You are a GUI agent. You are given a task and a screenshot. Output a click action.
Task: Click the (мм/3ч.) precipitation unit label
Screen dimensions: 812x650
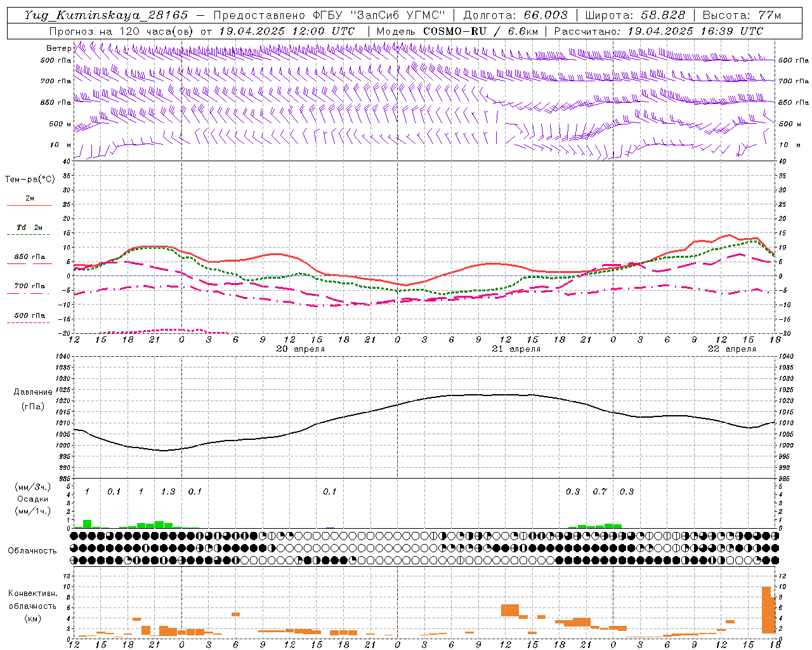pyautogui.click(x=32, y=487)
